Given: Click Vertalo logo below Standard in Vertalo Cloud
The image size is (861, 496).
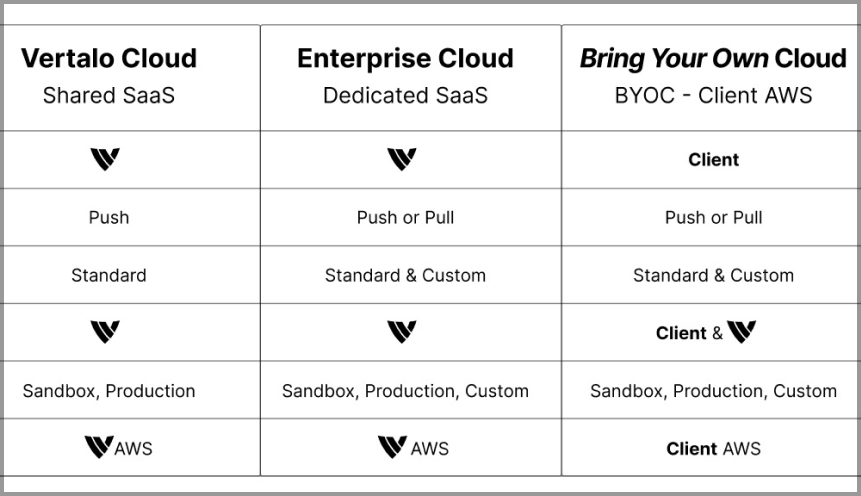Looking at the screenshot, I should pos(105,332).
